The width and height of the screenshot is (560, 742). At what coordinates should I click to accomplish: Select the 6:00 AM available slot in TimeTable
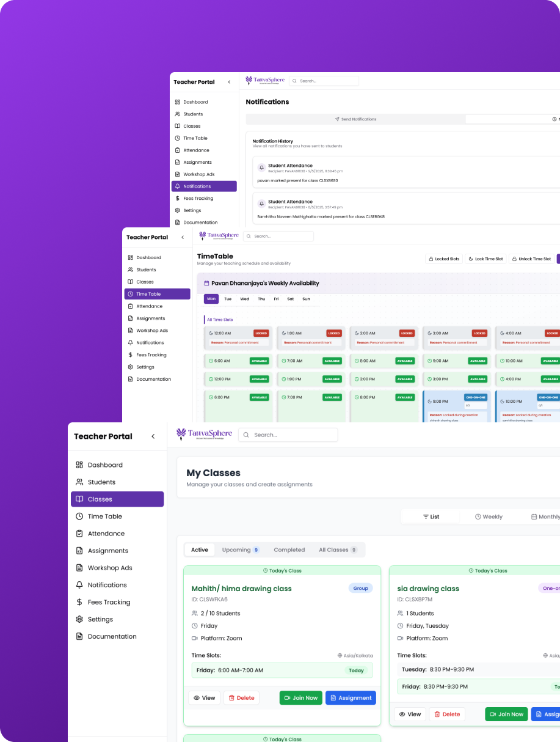238,361
